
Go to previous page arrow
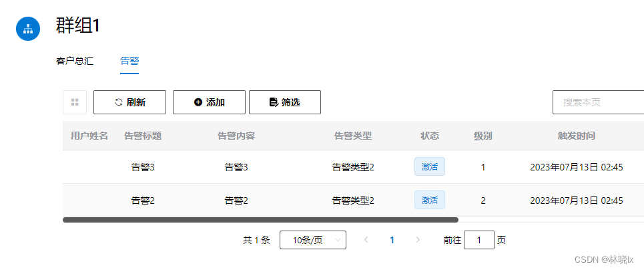(x=366, y=240)
